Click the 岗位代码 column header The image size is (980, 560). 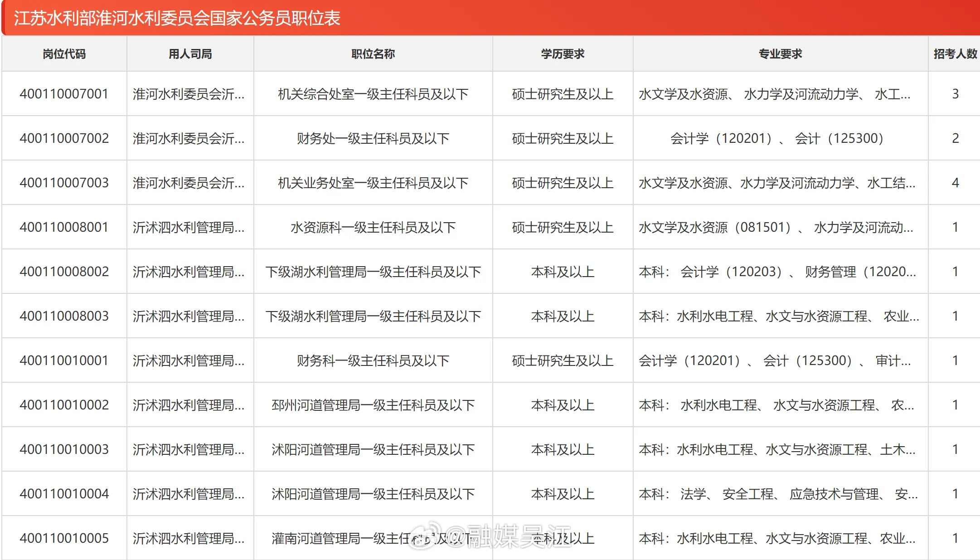(64, 54)
